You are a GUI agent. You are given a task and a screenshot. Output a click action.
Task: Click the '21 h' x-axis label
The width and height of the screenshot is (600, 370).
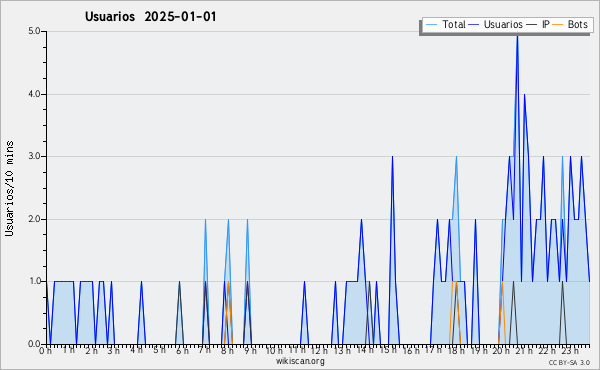coord(524,351)
